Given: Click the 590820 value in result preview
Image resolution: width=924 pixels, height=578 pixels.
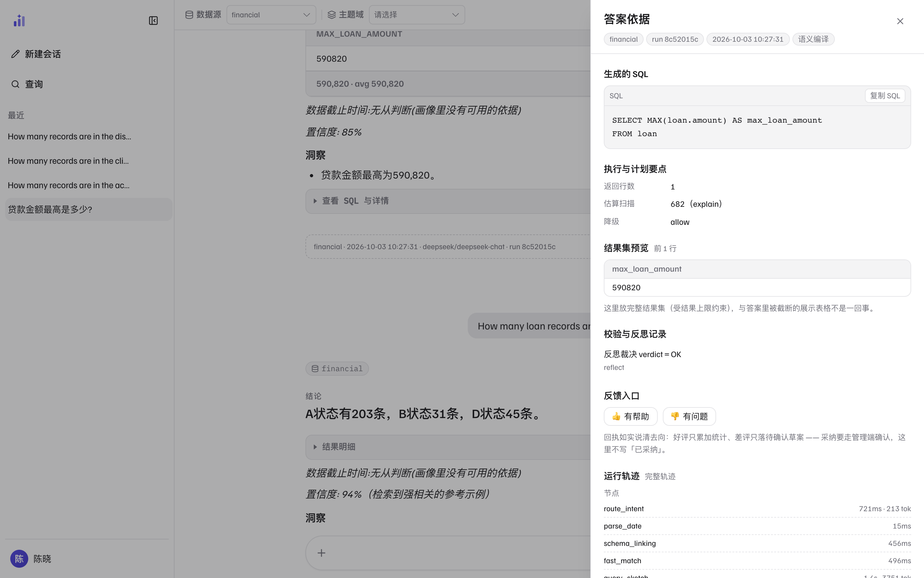Looking at the screenshot, I should click(x=626, y=287).
